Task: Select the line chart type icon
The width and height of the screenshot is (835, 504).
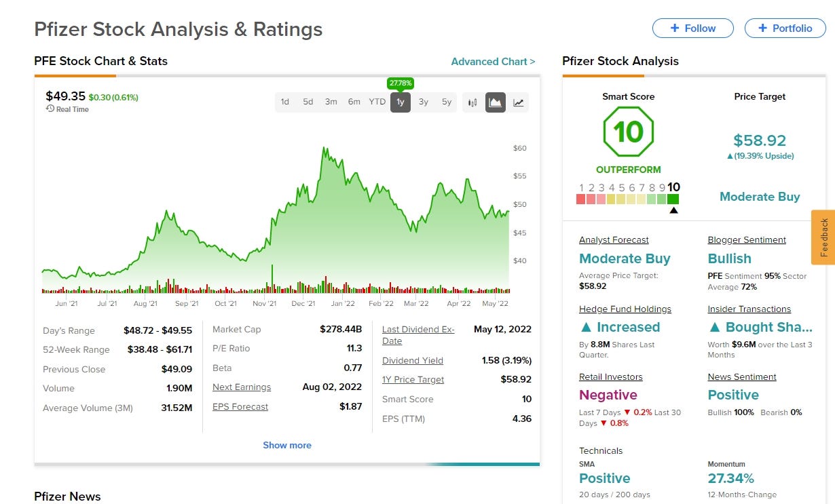Action: click(519, 102)
